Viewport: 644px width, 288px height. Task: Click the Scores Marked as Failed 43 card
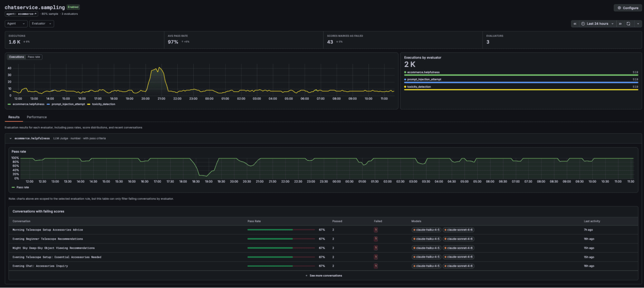point(403,40)
